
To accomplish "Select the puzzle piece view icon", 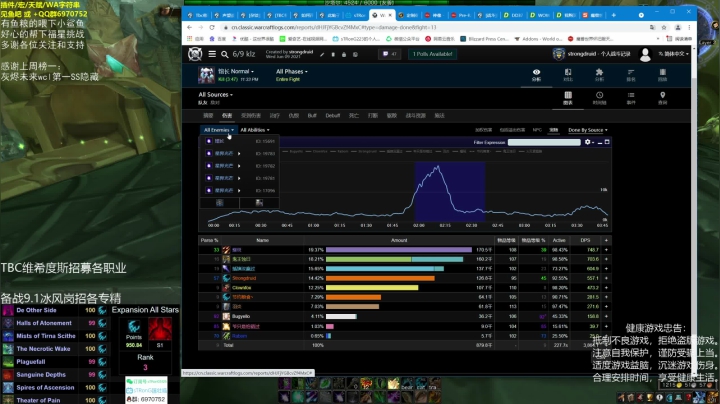I will [599, 75].
